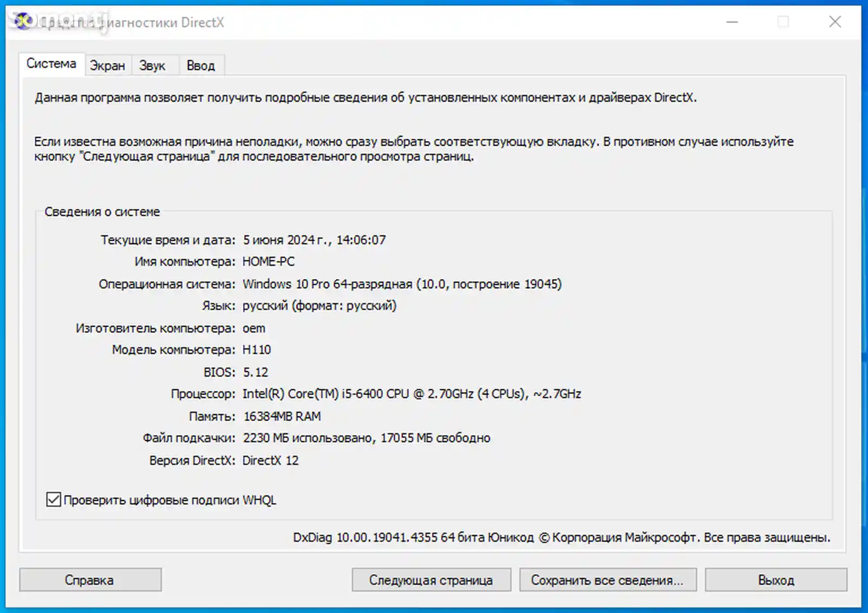Click the Модель компьютера label
868x613 pixels.
[x=173, y=350]
